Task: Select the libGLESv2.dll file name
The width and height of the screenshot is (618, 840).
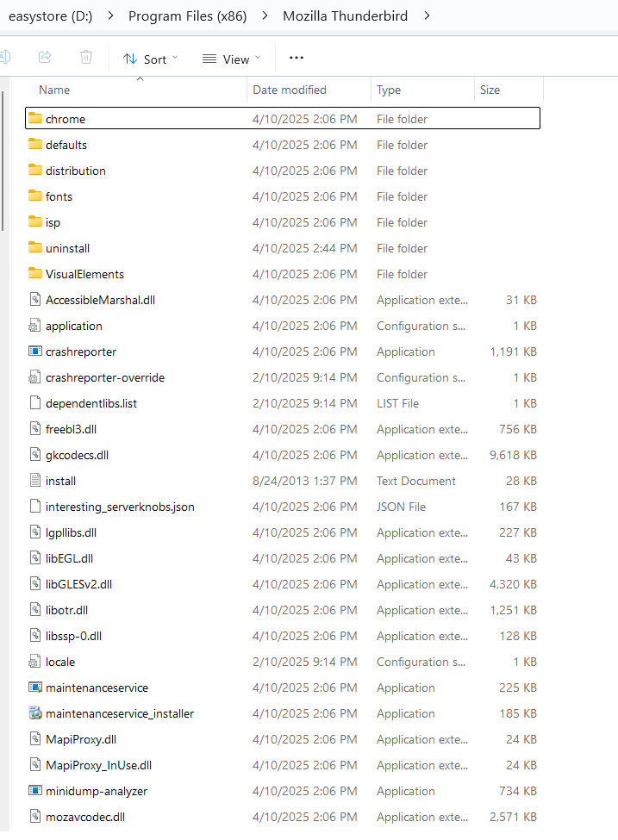Action: [x=78, y=584]
